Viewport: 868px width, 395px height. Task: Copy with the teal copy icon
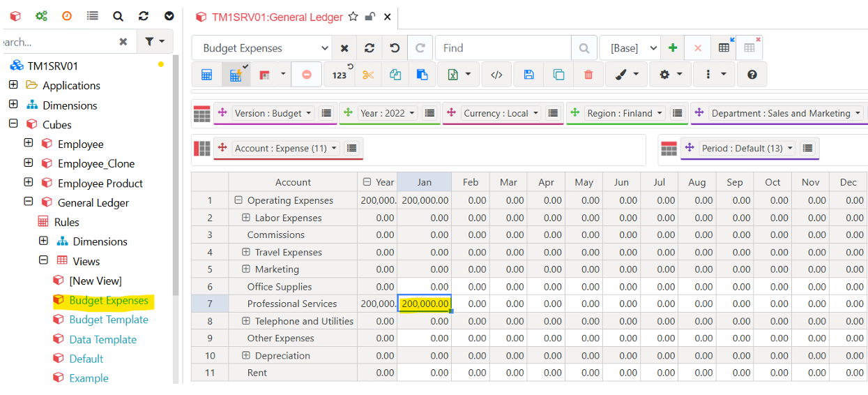click(395, 75)
